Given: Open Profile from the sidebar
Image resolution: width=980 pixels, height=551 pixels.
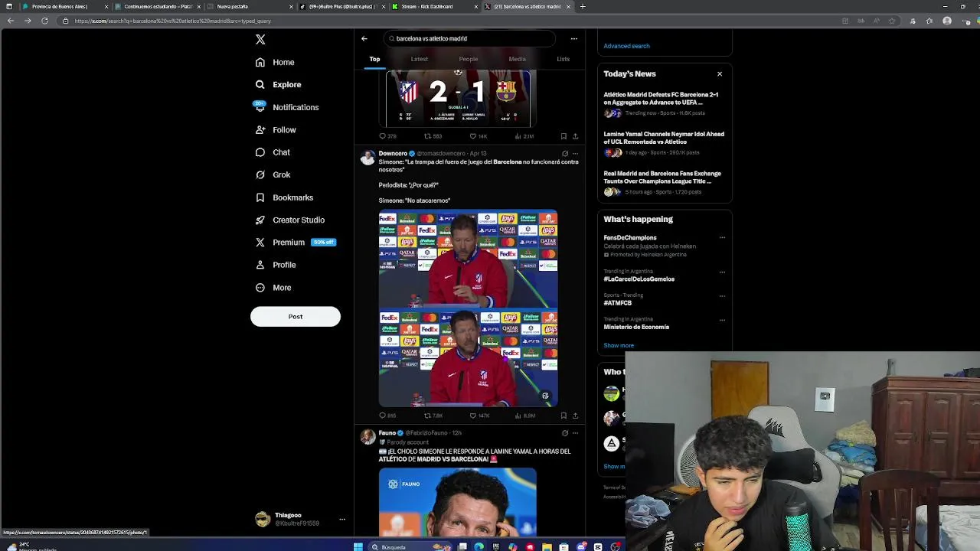Looking at the screenshot, I should (276, 265).
